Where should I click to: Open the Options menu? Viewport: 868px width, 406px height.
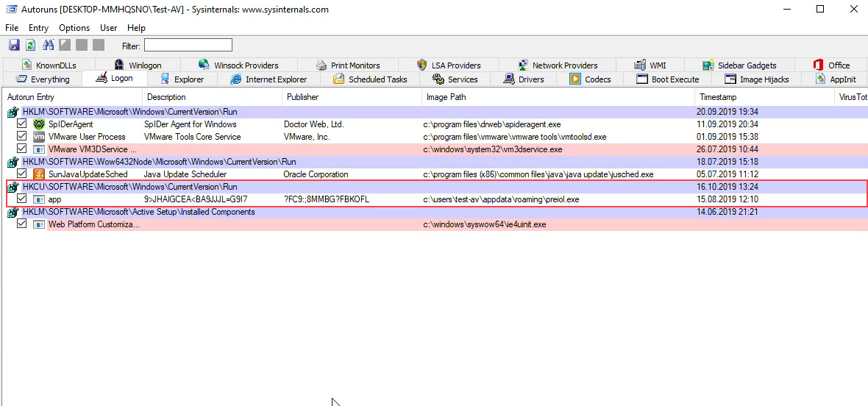[x=74, y=28]
